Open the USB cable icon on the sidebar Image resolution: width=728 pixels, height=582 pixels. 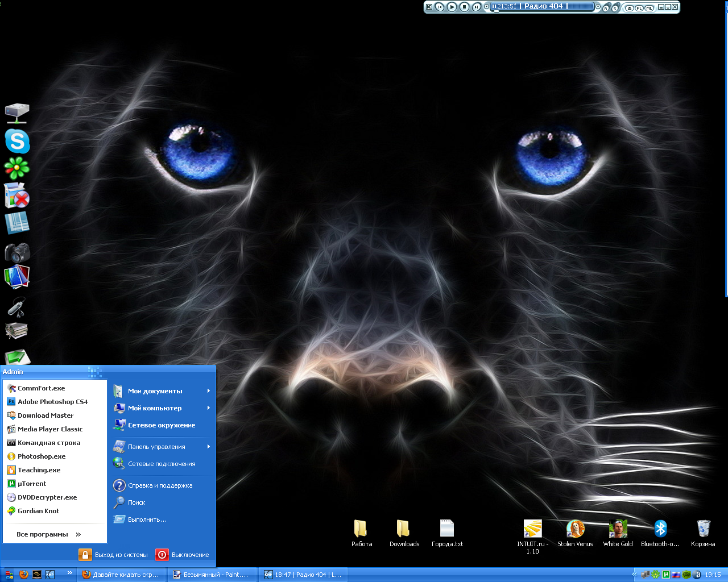tap(17, 306)
